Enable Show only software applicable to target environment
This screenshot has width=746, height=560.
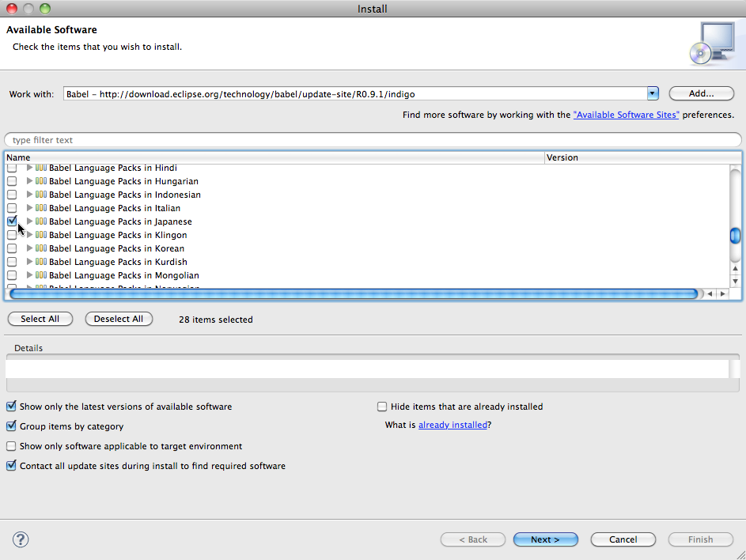point(11,446)
